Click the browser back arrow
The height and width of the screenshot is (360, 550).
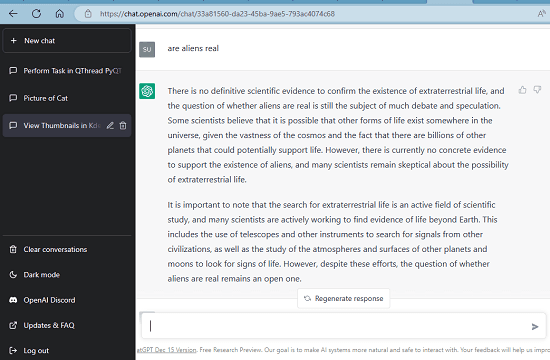click(13, 14)
